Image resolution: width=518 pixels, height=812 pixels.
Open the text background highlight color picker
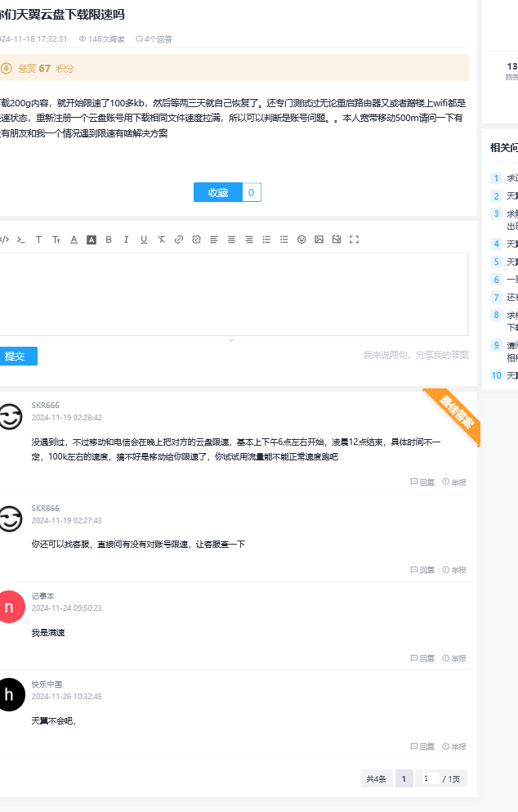(x=92, y=240)
